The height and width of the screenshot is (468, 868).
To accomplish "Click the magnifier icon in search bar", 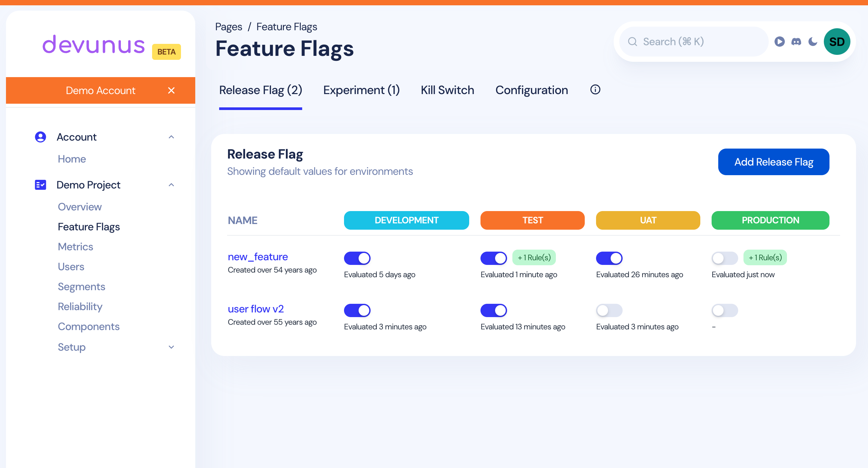I will point(633,42).
